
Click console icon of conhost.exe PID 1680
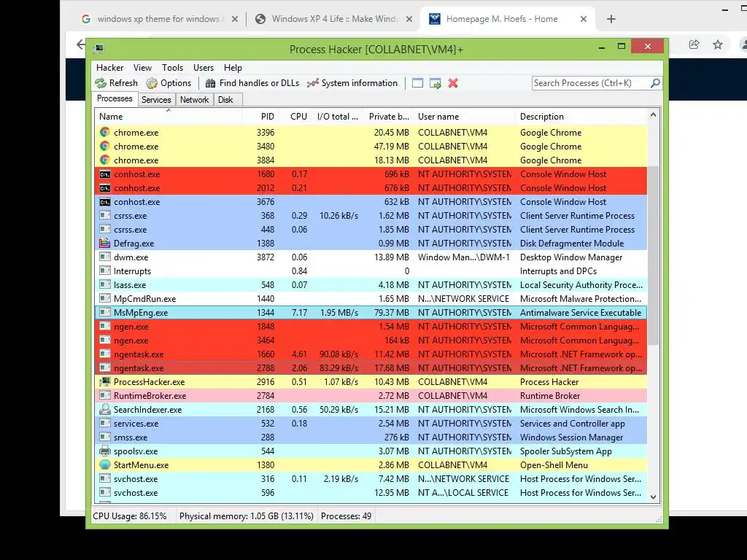pos(105,174)
